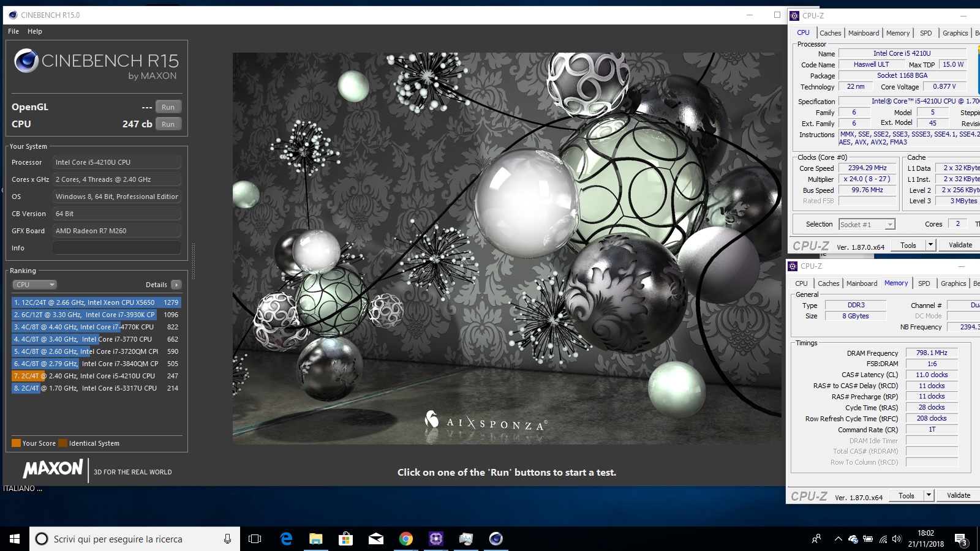This screenshot has width=980, height=551.
Task: Open File Explorer from the taskbar
Action: tap(315, 539)
